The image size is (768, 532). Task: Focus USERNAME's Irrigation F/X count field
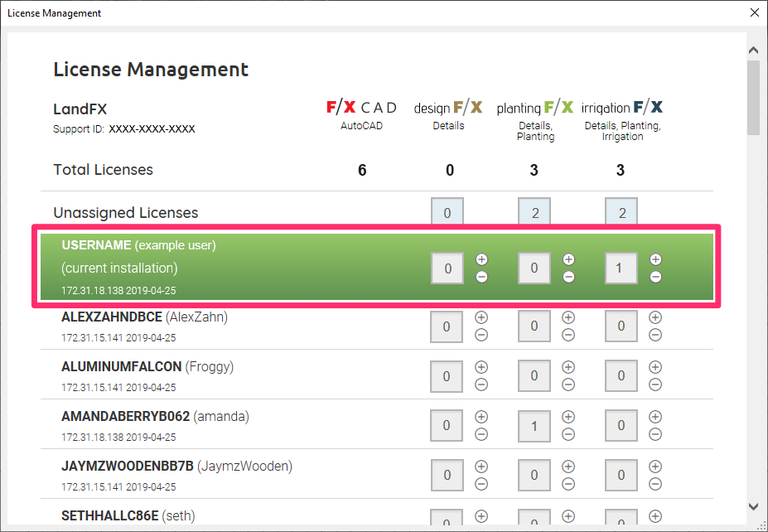point(621,268)
